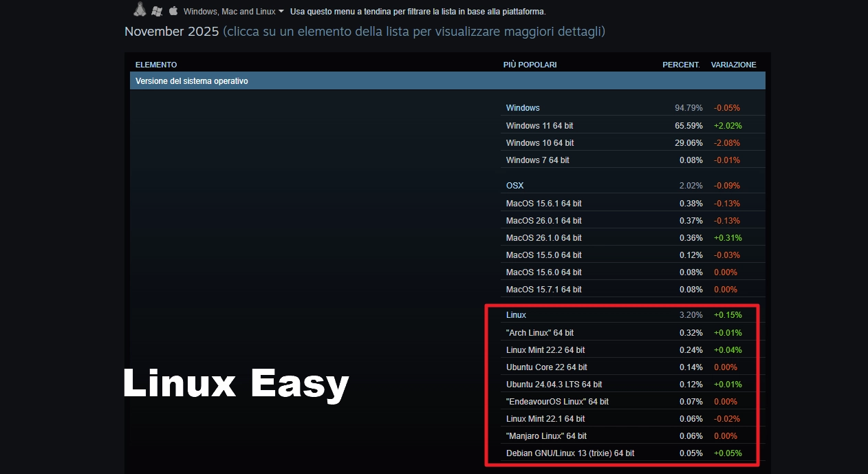Click the Windows logo platform icon
Image resolution: width=868 pixels, height=474 pixels.
pos(157,11)
